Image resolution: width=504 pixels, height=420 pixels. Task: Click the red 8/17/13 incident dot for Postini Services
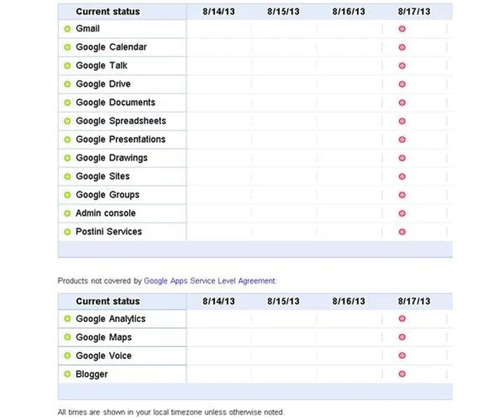click(402, 232)
